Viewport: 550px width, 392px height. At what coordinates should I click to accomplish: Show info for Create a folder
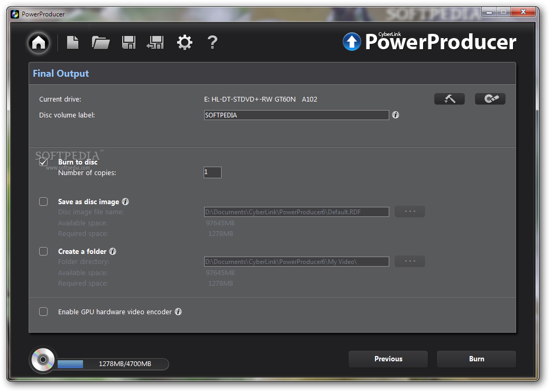(113, 252)
